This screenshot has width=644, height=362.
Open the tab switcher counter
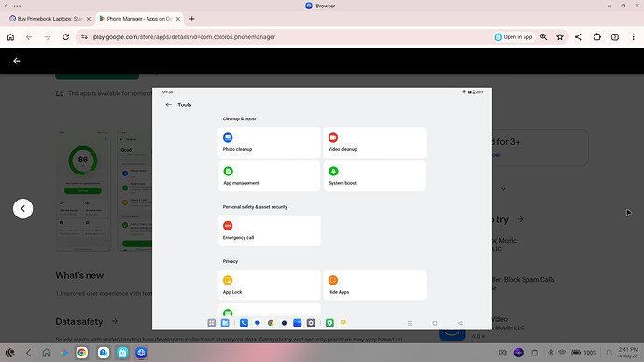[x=615, y=37]
